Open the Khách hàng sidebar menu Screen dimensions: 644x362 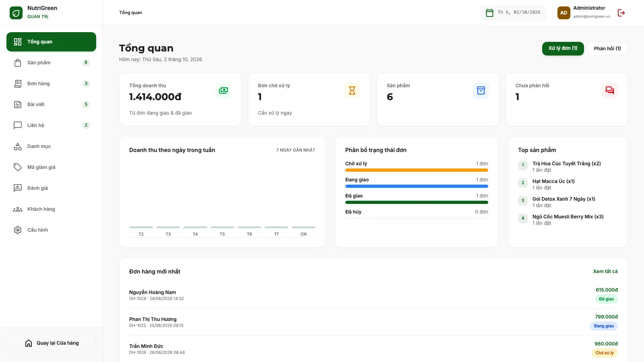pyautogui.click(x=51, y=209)
